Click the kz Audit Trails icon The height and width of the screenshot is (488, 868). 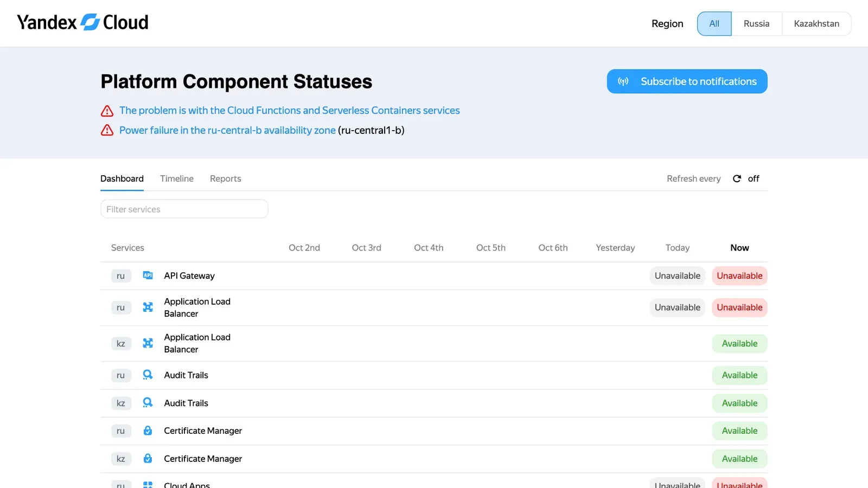pyautogui.click(x=148, y=403)
